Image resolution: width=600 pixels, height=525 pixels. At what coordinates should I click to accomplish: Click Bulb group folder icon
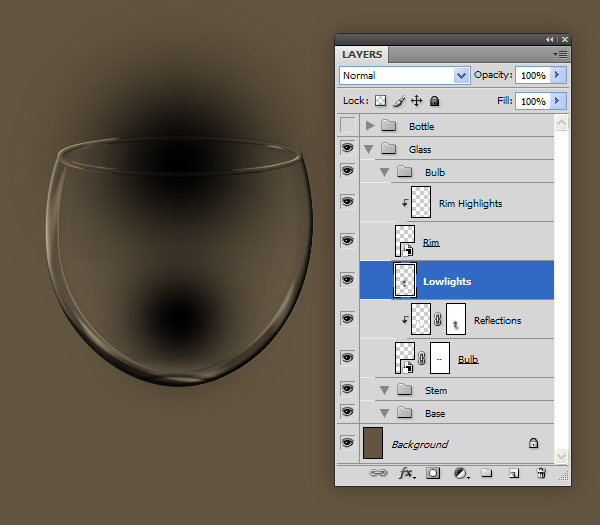[404, 171]
